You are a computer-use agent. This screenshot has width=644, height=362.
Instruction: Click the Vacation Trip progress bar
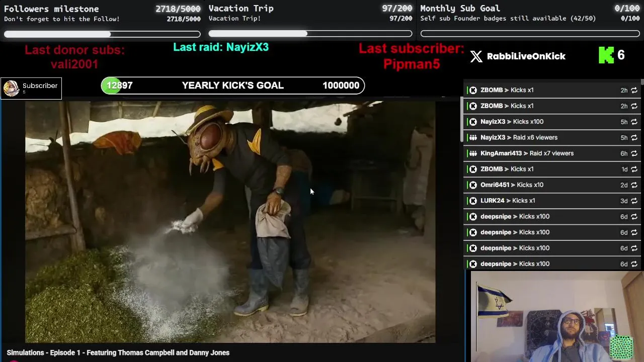310,34
